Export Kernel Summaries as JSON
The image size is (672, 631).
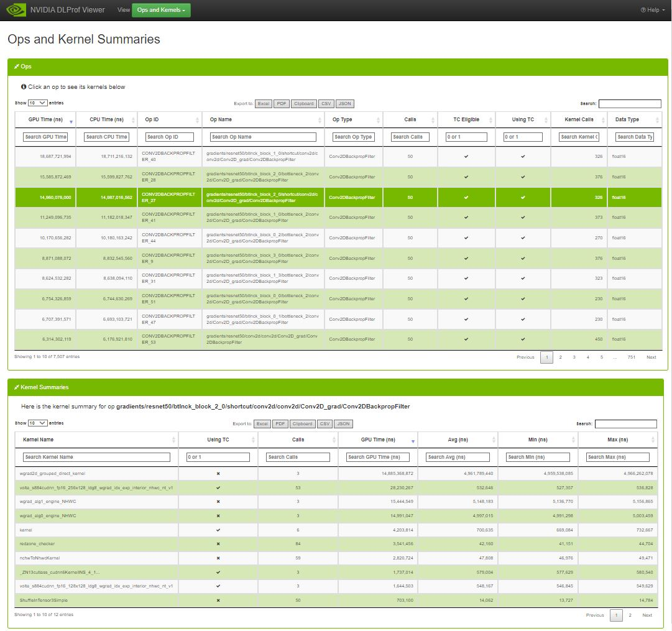tap(343, 424)
